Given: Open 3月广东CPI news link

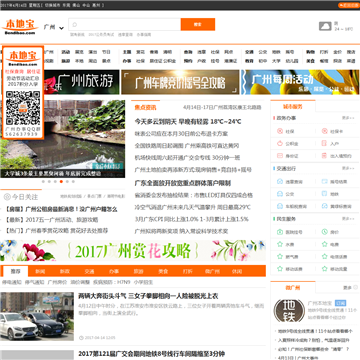Looking at the screenshot, I should tap(192, 219).
